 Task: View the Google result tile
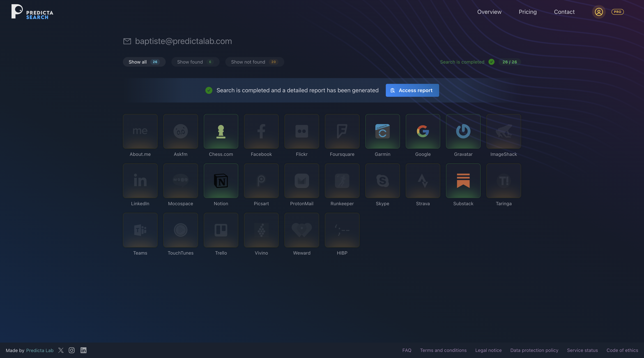click(423, 131)
